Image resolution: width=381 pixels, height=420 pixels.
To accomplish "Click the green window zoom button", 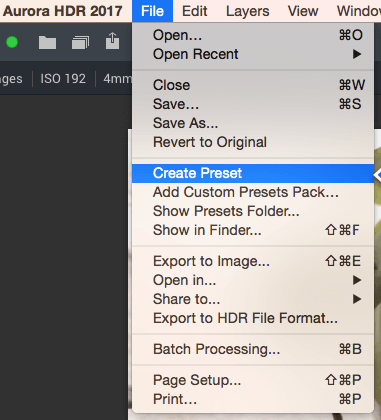I will (x=12, y=42).
